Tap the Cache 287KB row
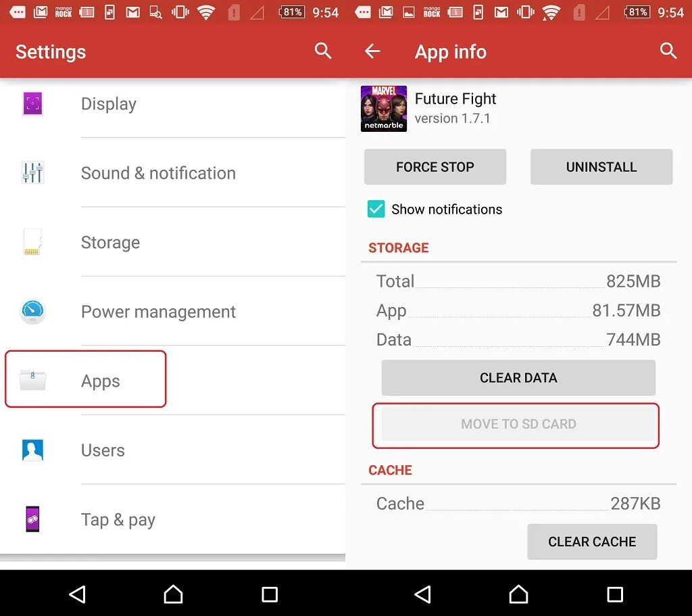Screen dimensions: 692x616 518,503
